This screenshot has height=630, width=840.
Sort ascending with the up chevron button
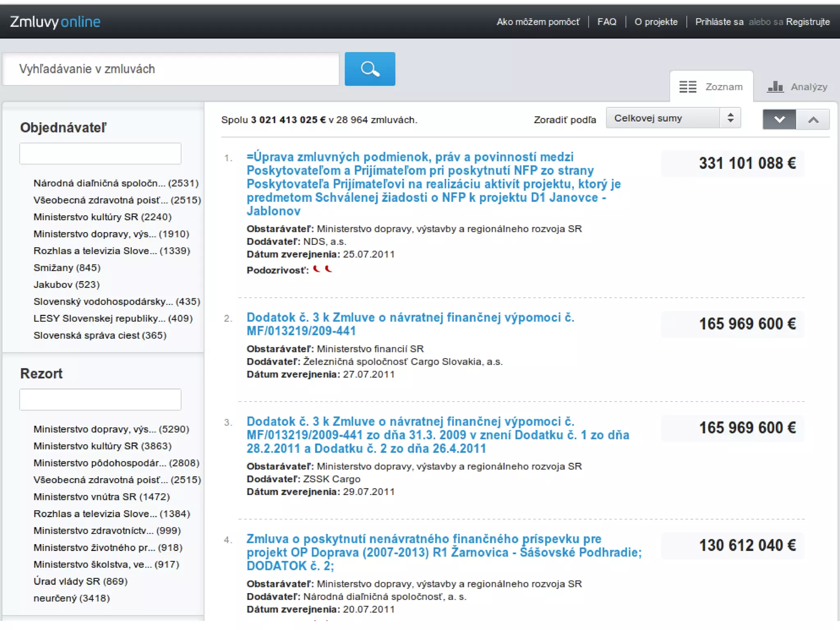point(813,119)
